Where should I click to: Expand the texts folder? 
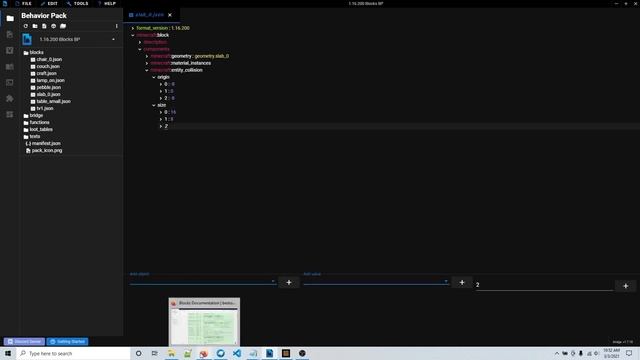[x=32, y=136]
